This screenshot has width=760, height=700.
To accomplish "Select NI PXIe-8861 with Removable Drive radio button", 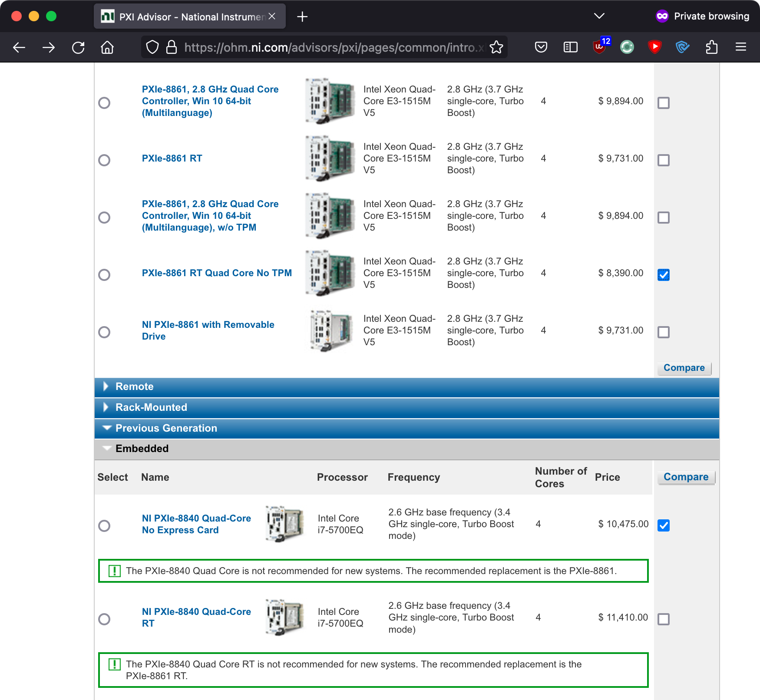I will click(x=104, y=332).
